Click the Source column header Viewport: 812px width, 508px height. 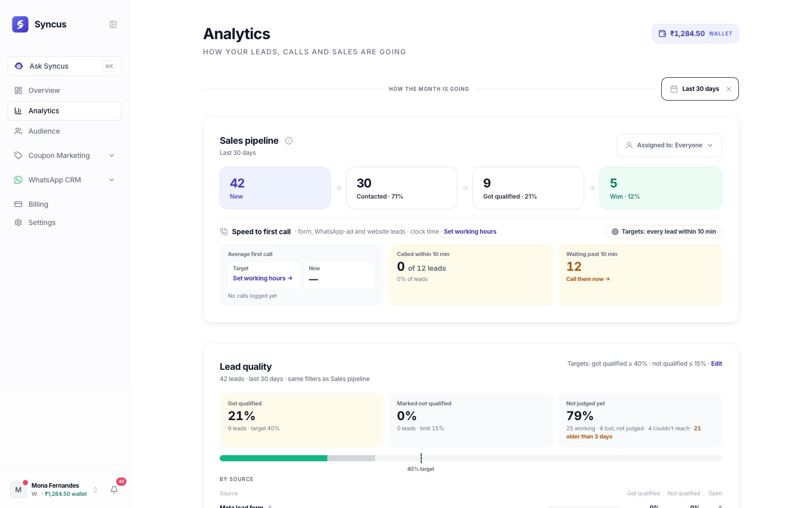pyautogui.click(x=228, y=493)
